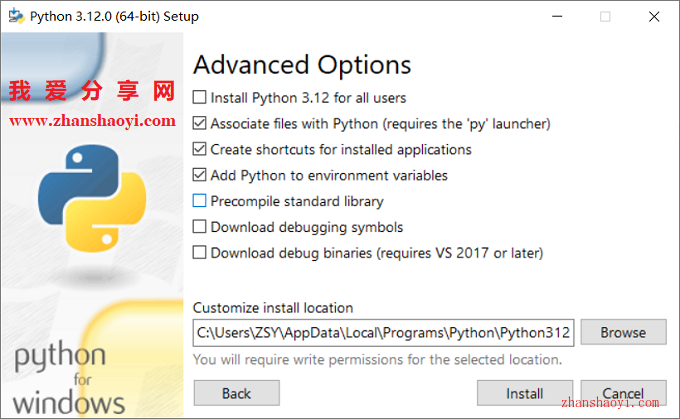Uncheck Associate files with Python option
The width and height of the screenshot is (680, 419).
199,123
